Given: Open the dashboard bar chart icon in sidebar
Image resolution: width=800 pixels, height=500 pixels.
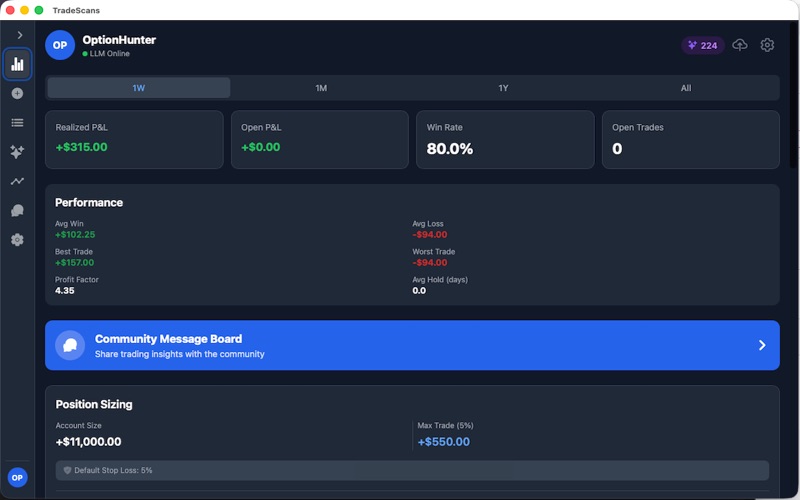Looking at the screenshot, I should [x=17, y=64].
